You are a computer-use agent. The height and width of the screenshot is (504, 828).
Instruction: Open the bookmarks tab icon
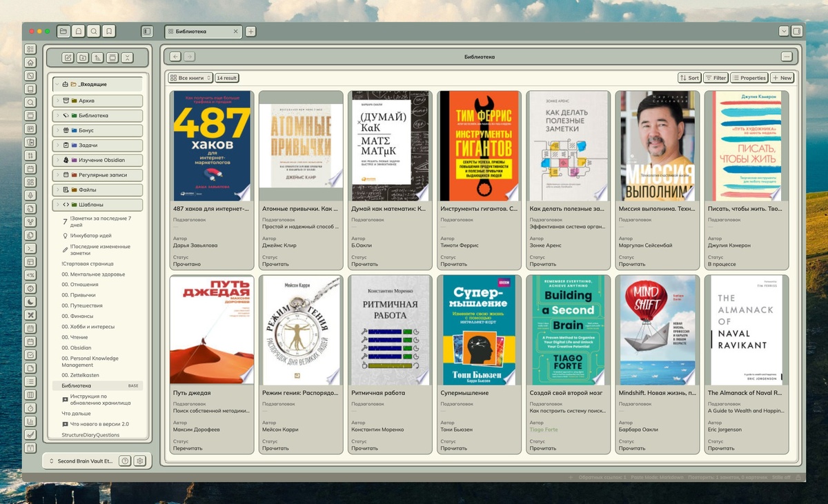(109, 31)
